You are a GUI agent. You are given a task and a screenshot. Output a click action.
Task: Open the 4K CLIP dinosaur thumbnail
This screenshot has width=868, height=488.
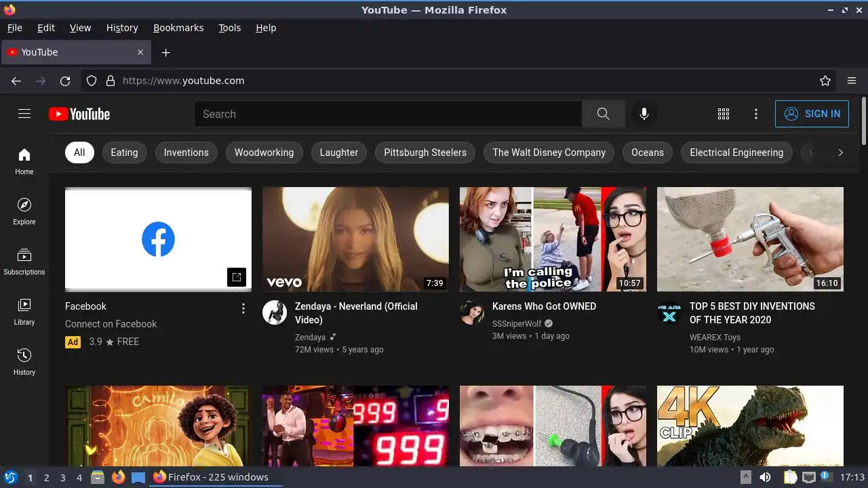750,426
